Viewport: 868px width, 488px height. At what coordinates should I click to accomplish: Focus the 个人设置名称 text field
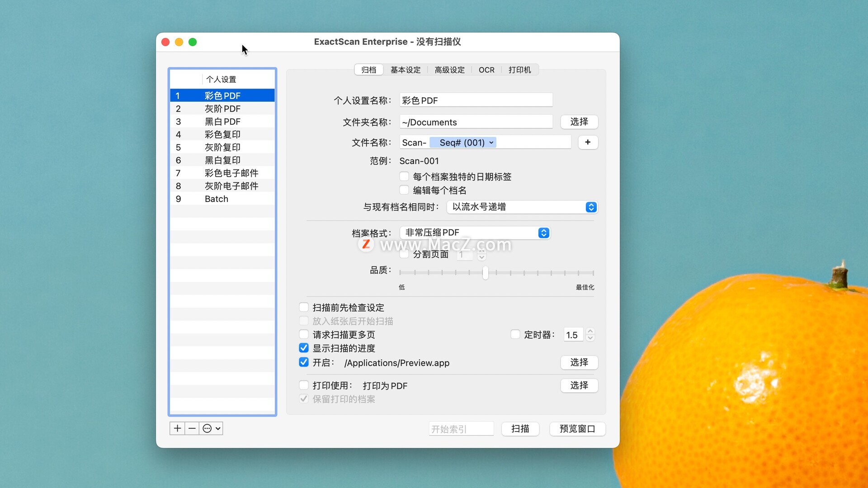click(x=476, y=100)
